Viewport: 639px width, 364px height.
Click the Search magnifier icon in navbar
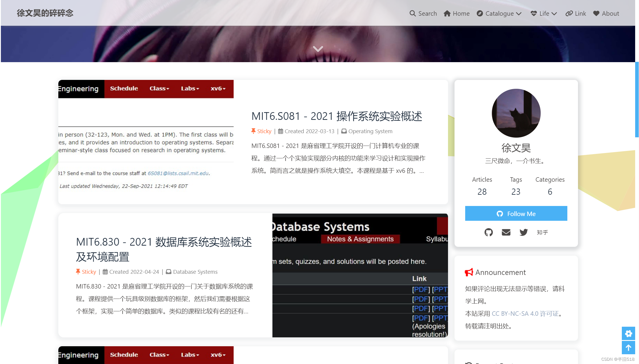412,13
